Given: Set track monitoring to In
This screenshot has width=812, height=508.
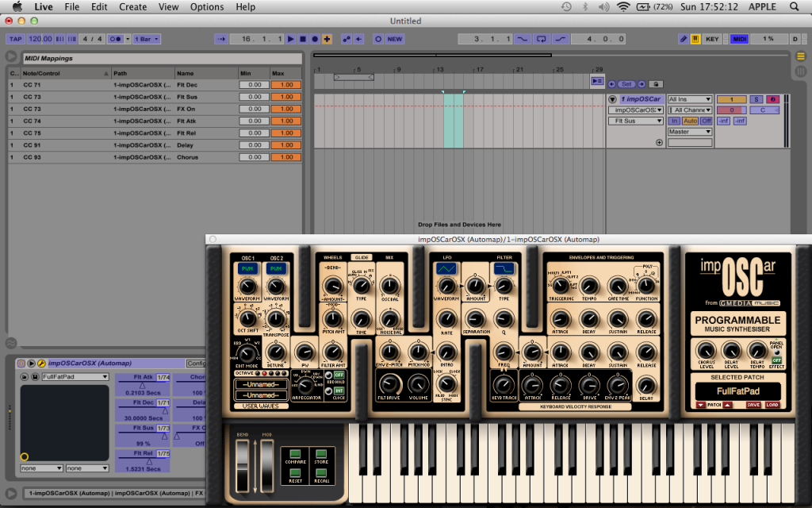Looking at the screenshot, I should coord(674,121).
